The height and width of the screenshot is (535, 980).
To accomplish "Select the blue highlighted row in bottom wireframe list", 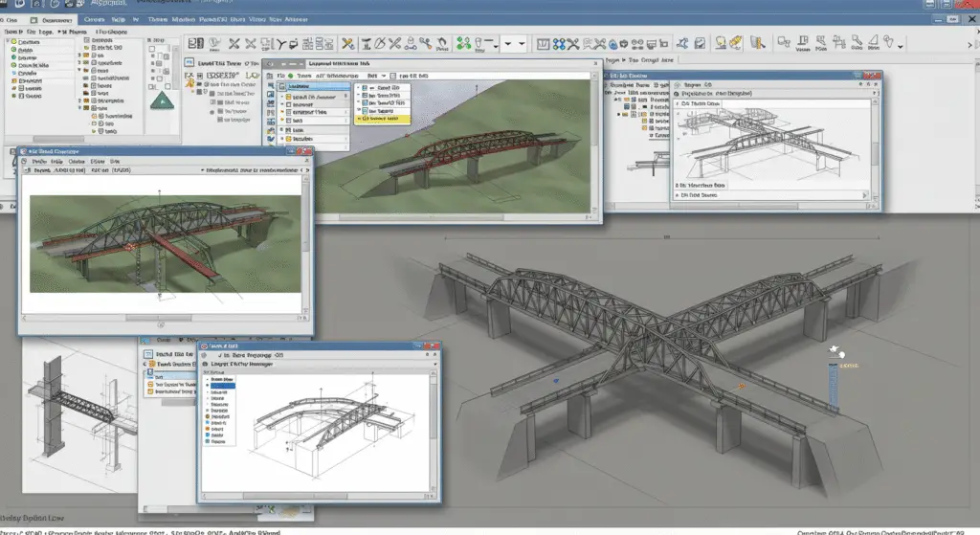I will coord(222,386).
